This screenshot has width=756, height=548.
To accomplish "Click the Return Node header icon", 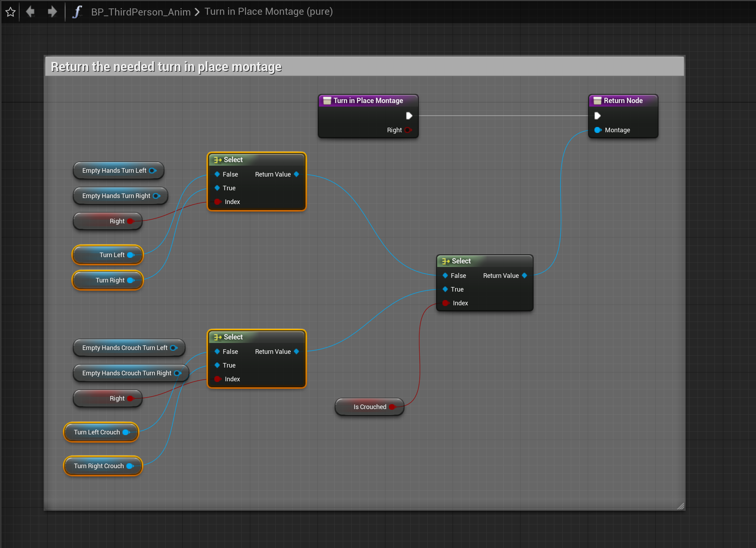I will 597,101.
